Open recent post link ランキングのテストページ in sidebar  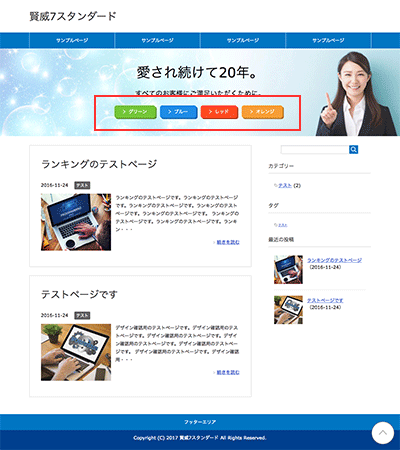[x=334, y=260]
